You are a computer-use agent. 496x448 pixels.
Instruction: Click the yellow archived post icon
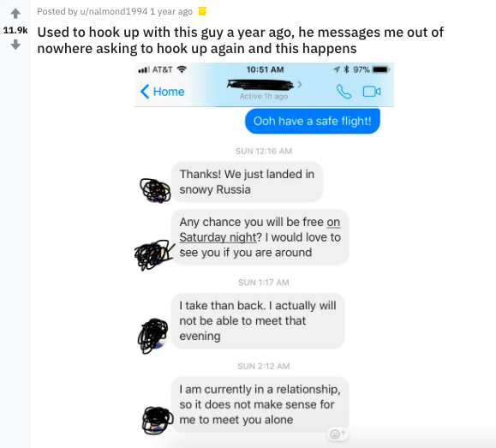tap(202, 11)
